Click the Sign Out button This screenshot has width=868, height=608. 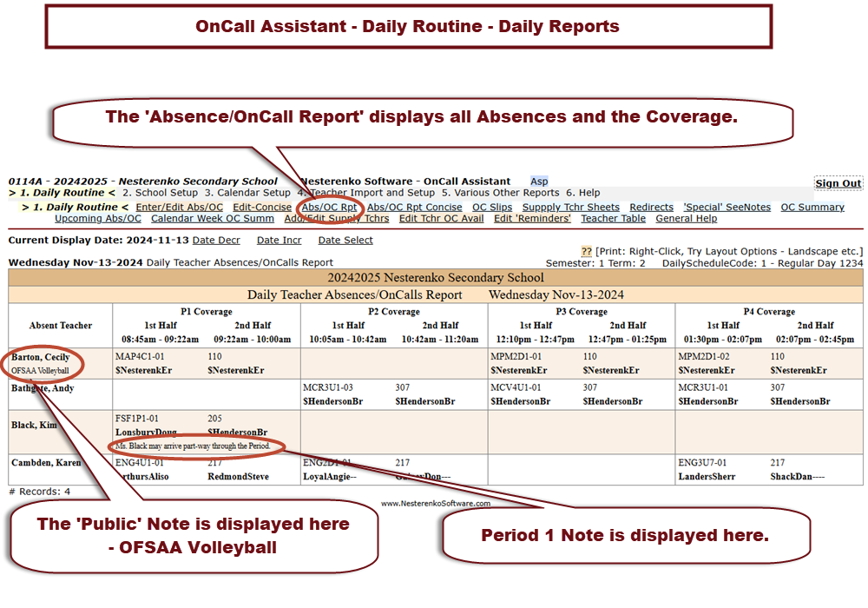pos(838,183)
